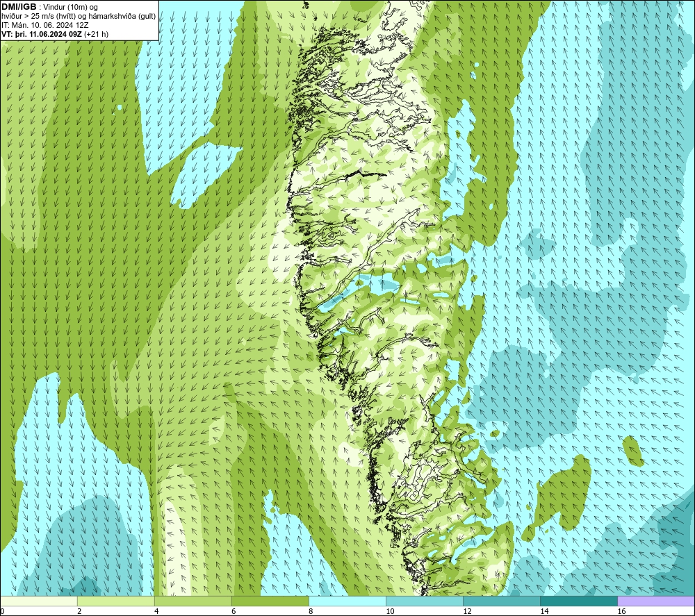Click the legend scale label '6'
This screenshot has width=695, height=616.
click(x=234, y=612)
